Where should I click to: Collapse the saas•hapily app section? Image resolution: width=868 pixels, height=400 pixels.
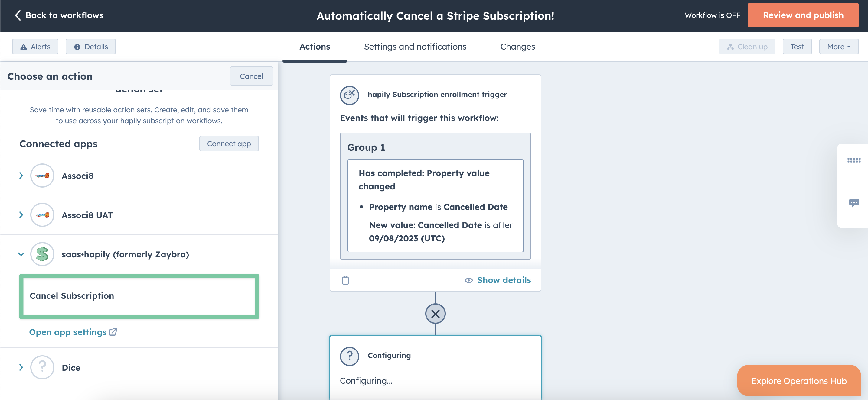[x=21, y=254]
